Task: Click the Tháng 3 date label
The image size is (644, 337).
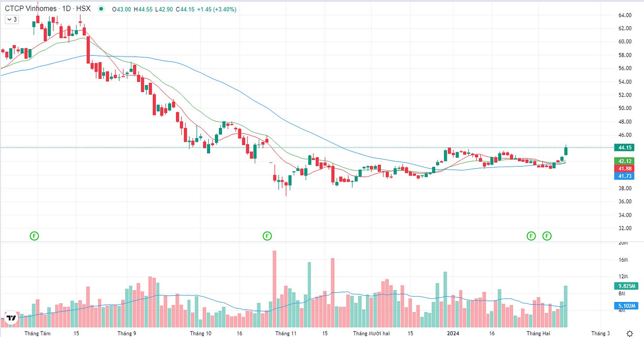Action: [x=600, y=333]
